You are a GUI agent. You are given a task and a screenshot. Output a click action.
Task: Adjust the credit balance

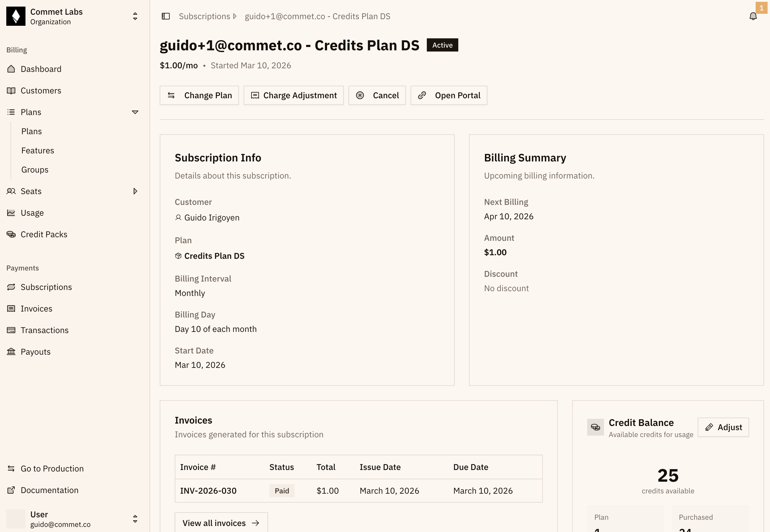tap(723, 427)
